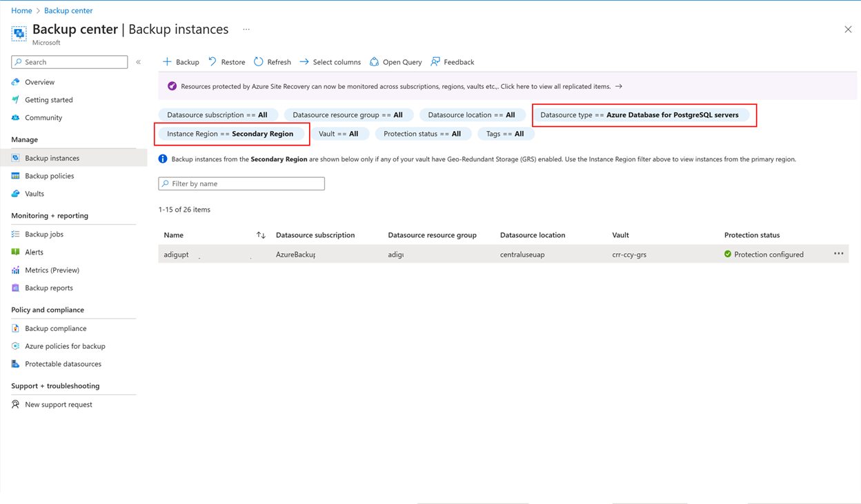Open Backup jobs menu item
Viewport: 861px width, 504px height.
44,234
